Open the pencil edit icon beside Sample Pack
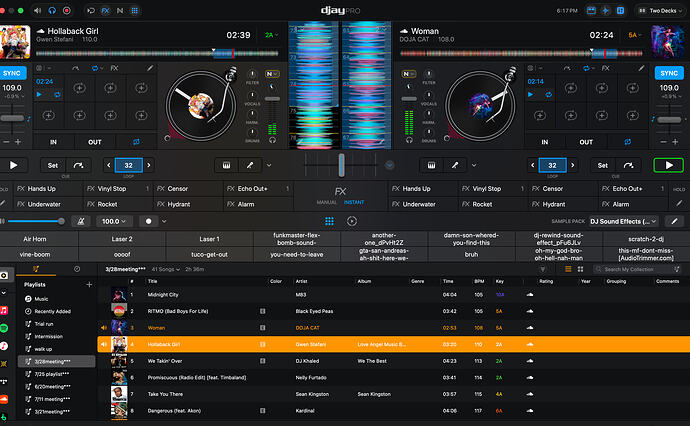 [674, 221]
